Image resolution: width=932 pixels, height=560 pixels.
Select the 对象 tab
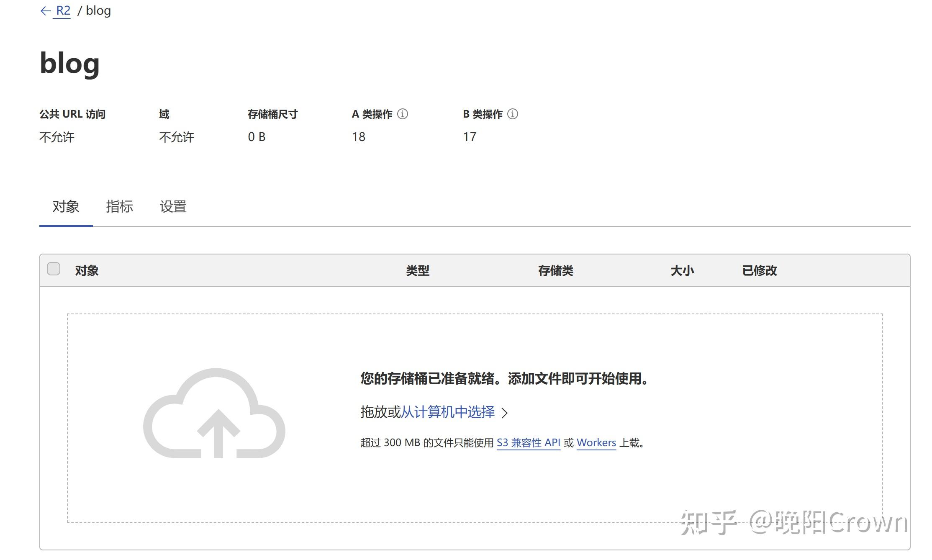tap(65, 207)
